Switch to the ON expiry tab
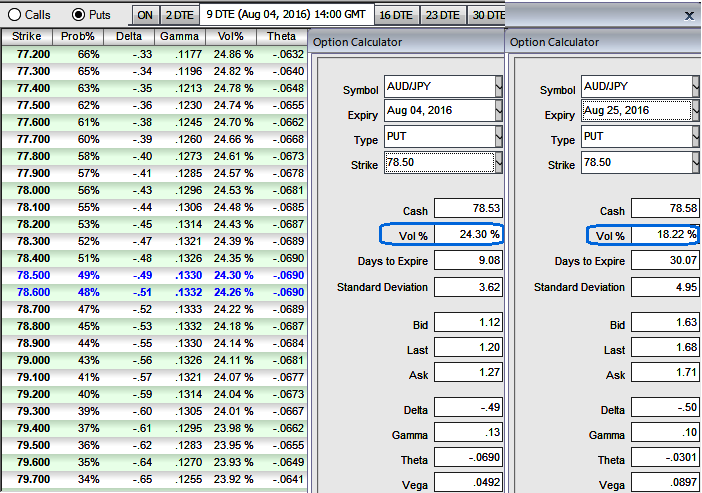This screenshot has height=493, width=702. 145,15
